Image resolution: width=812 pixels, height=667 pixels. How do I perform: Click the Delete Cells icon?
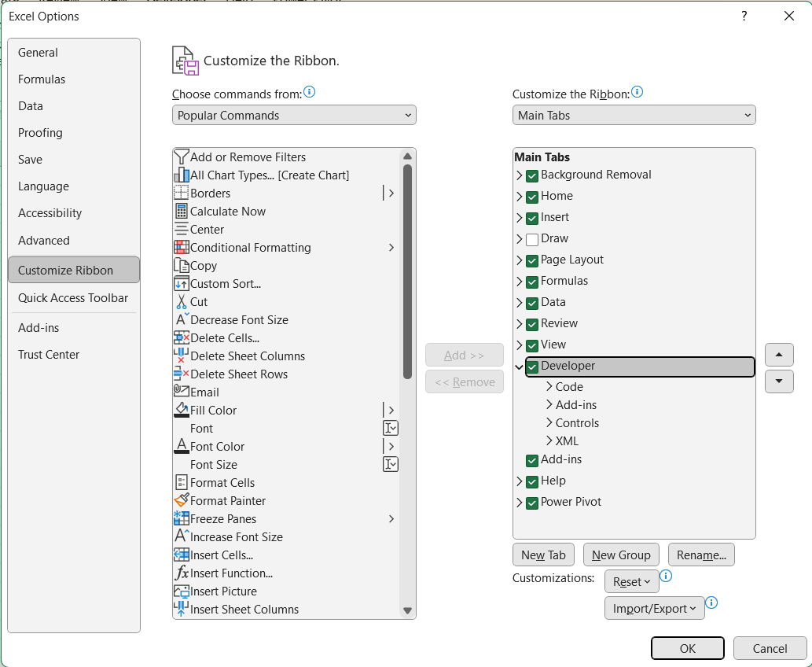(182, 338)
